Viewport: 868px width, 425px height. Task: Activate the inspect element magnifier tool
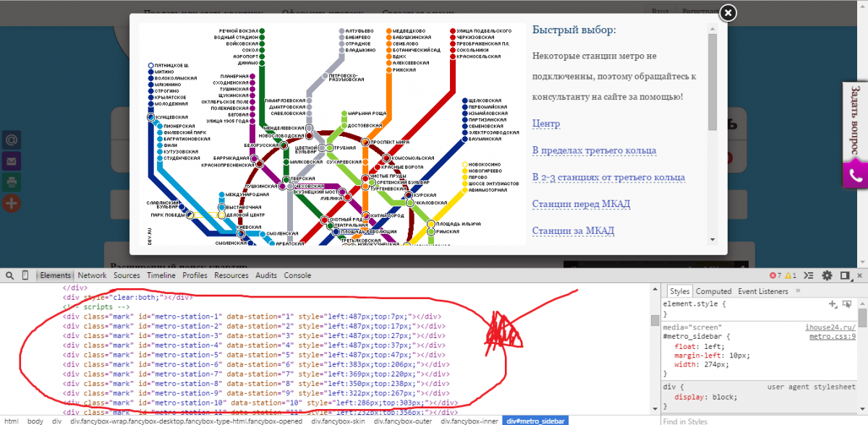pyautogui.click(x=9, y=275)
